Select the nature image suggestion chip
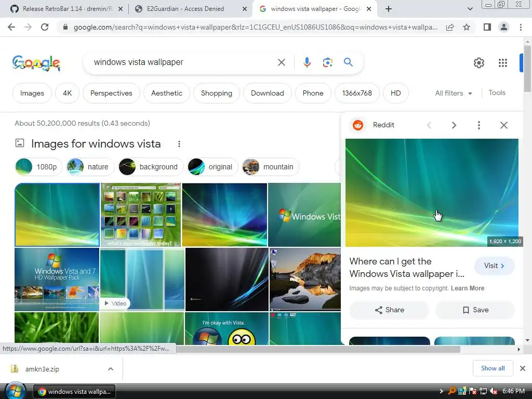The height and width of the screenshot is (399, 532). pyautogui.click(x=90, y=167)
